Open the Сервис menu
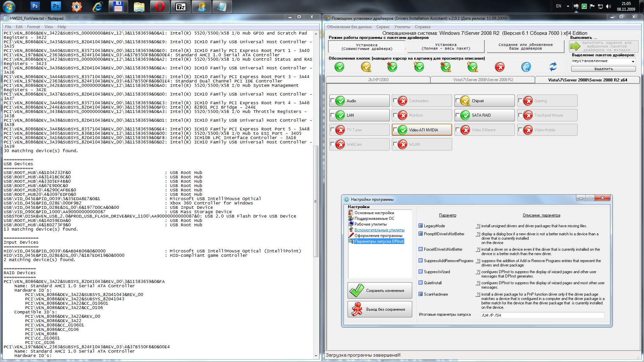Image resolution: width=644 pixels, height=362 pixels. click(x=383, y=27)
